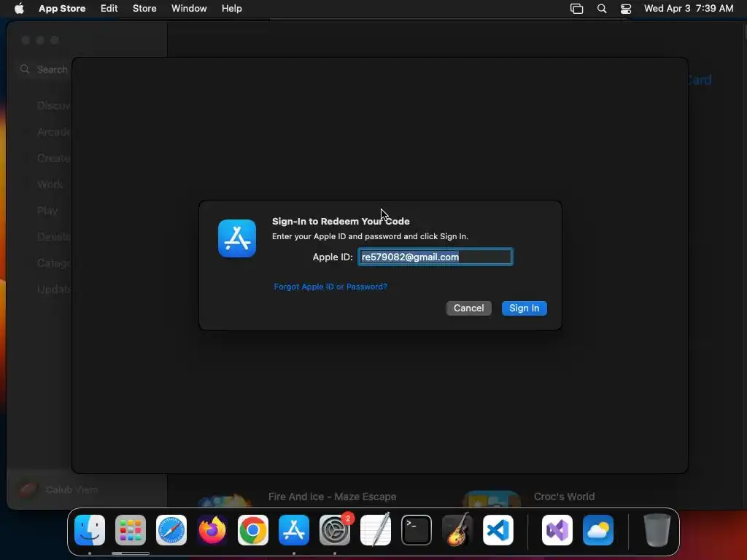Screen dimensions: 747x560
Task: Launch Firefox from the Dock
Action: click(x=212, y=530)
